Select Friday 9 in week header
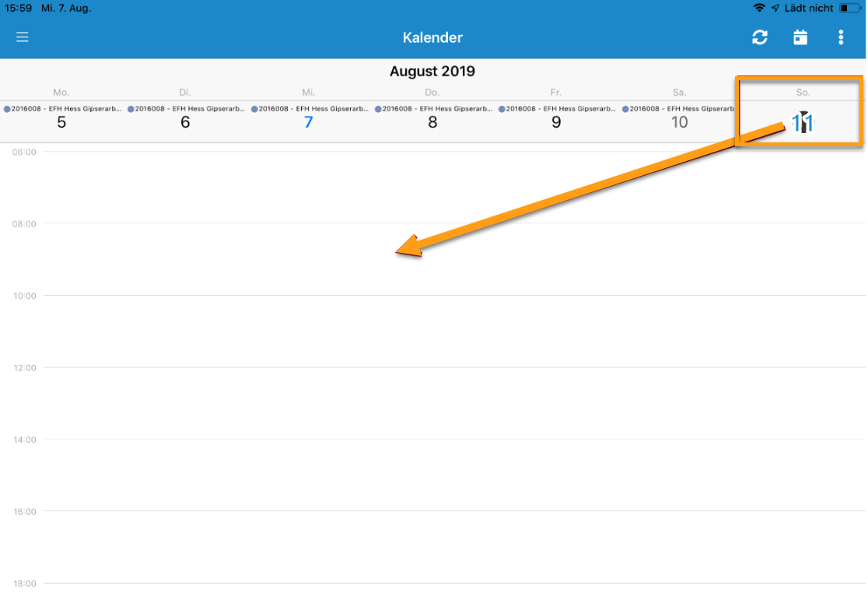Viewport: 868px width, 603px height. click(556, 122)
